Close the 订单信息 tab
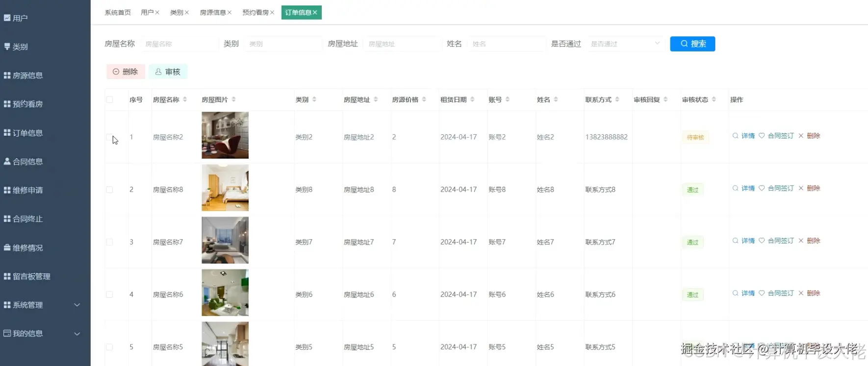 coord(315,13)
